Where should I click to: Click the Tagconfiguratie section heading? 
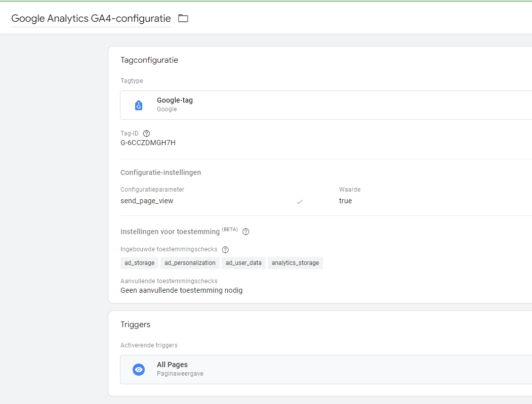[149, 60]
